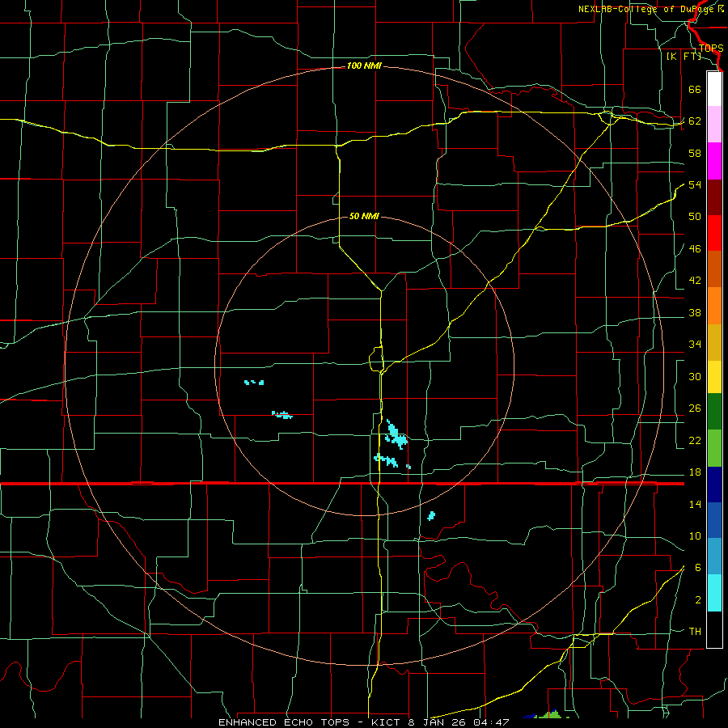
Task: Pick the light green legend swatch
Action: coord(714,448)
